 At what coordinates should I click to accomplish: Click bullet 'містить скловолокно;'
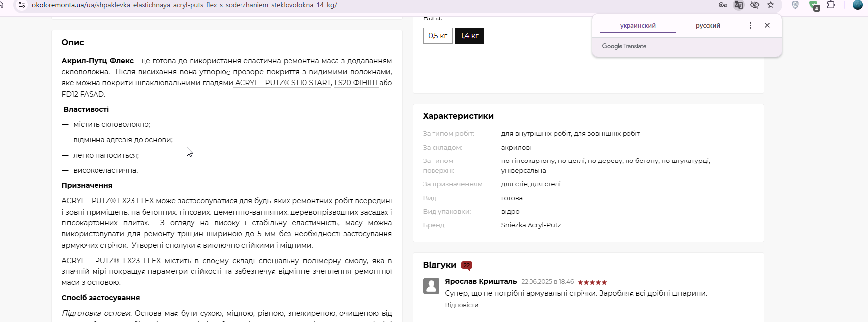(x=112, y=125)
